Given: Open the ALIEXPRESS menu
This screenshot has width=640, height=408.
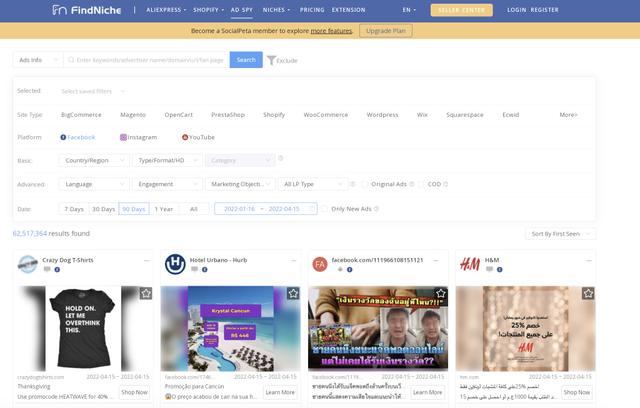Looking at the screenshot, I should coord(166,10).
